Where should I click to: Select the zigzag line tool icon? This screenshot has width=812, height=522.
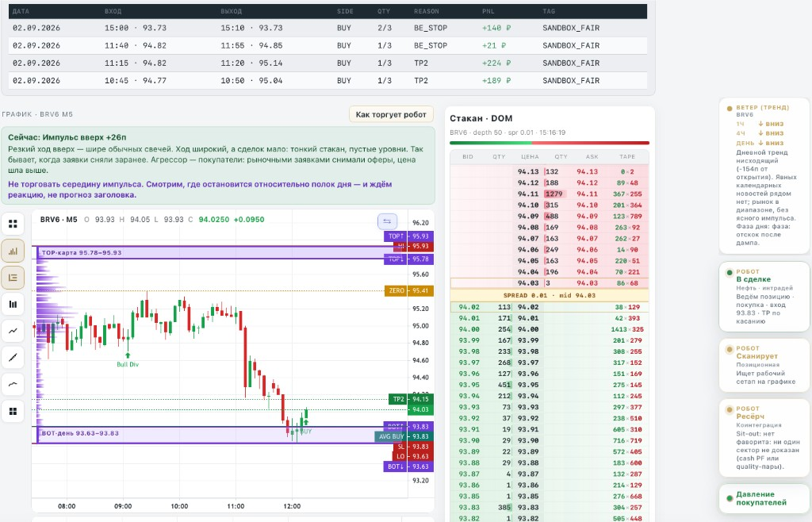(13, 331)
